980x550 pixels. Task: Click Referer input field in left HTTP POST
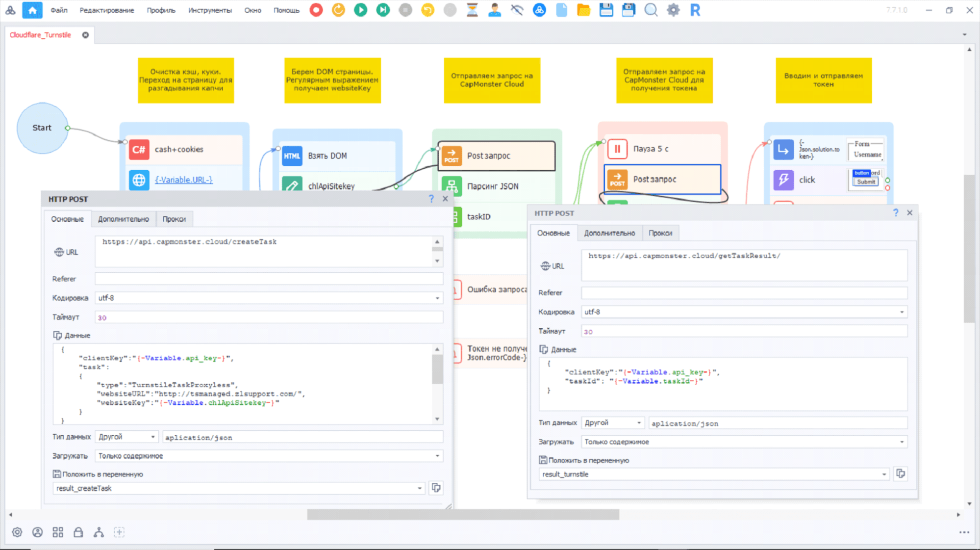[269, 279]
